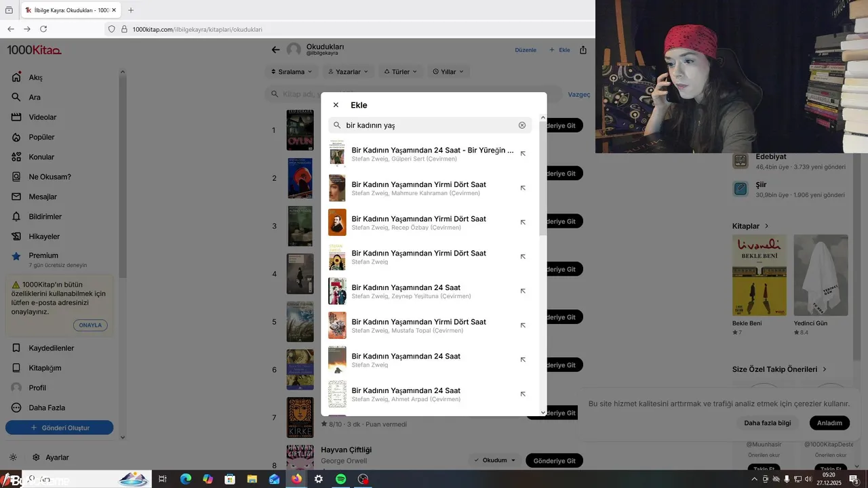Open a new browser tab
This screenshot has width=868, height=488.
click(131, 10)
